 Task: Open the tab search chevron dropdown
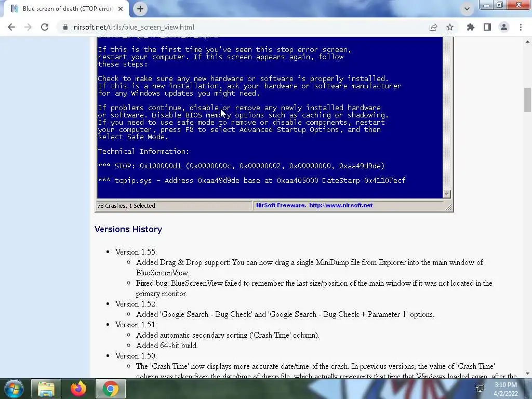[x=467, y=9]
